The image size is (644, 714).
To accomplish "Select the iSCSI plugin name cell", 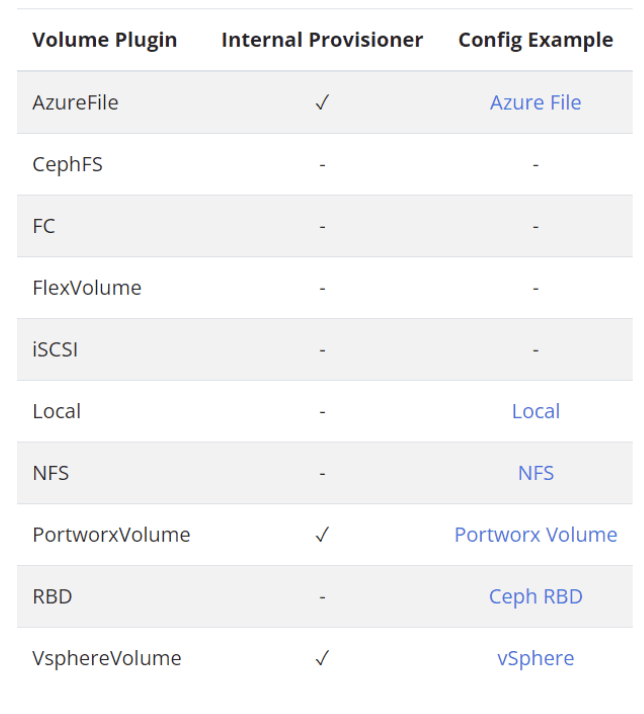I will pos(56,350).
